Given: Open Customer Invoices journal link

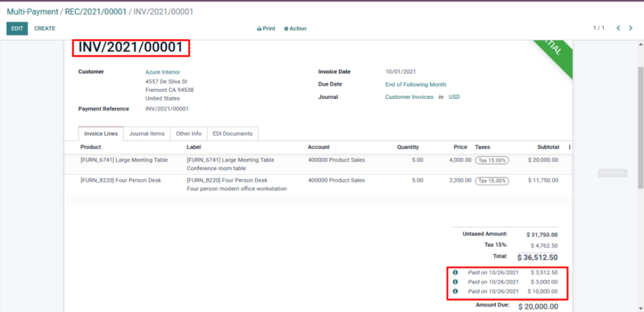Looking at the screenshot, I should tap(409, 97).
